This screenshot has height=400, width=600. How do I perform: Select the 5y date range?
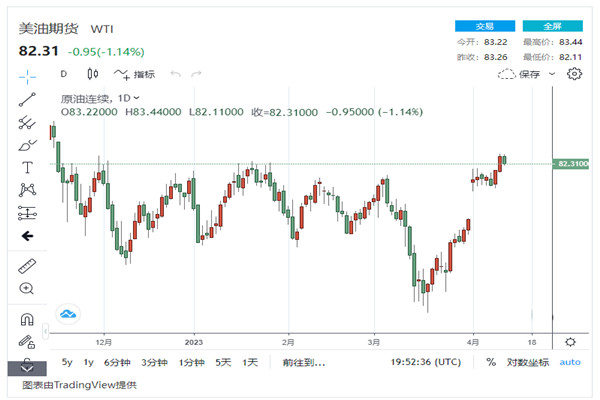[x=67, y=362]
